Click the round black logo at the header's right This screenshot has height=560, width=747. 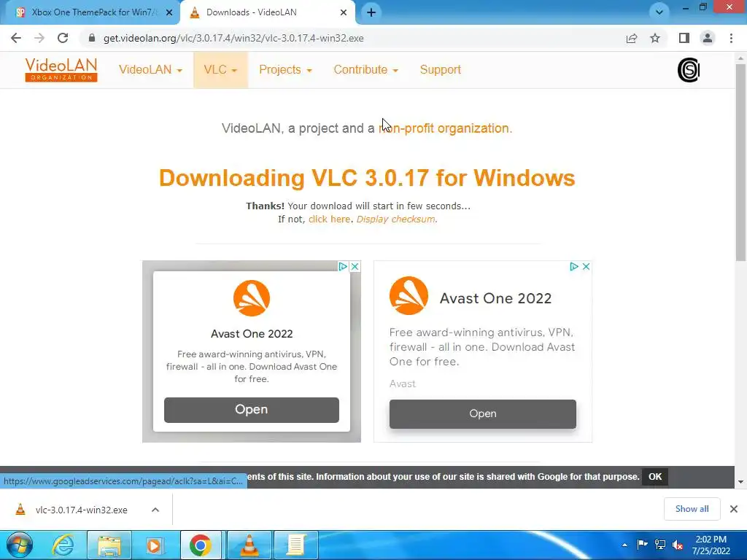click(689, 70)
